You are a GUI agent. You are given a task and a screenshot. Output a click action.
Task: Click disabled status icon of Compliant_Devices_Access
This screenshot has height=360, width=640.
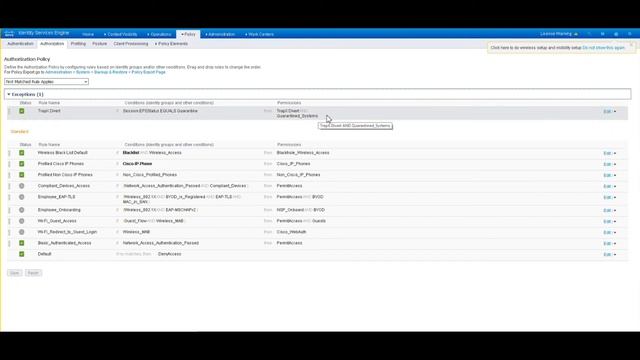click(22, 186)
